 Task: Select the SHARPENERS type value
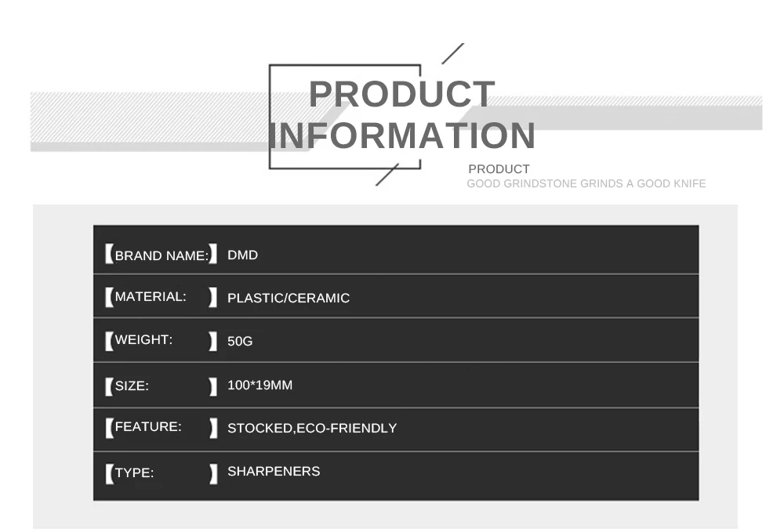click(x=274, y=472)
